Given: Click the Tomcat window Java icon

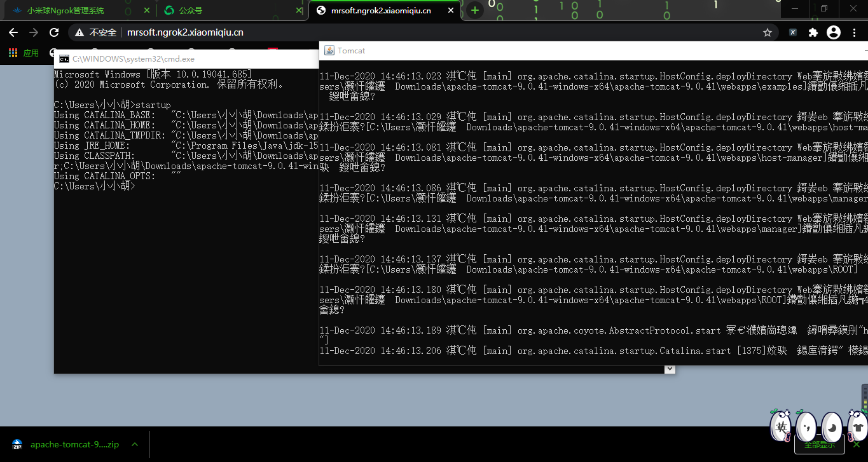Looking at the screenshot, I should (x=329, y=50).
